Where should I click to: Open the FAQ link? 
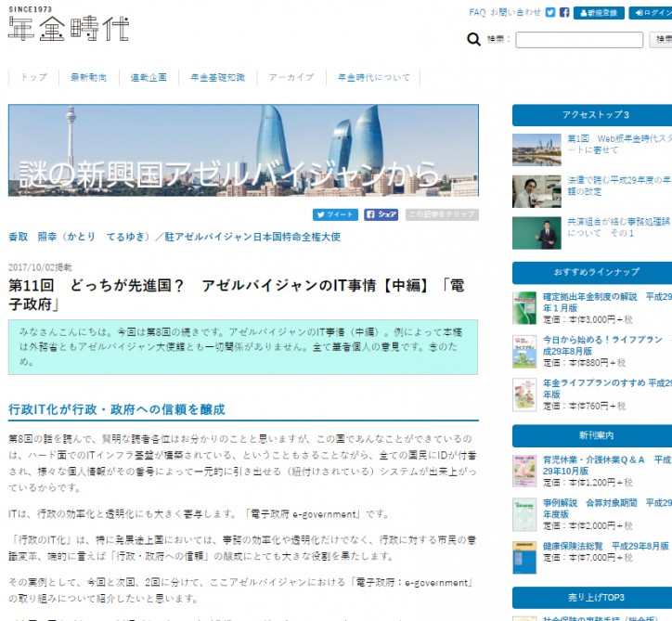click(477, 13)
